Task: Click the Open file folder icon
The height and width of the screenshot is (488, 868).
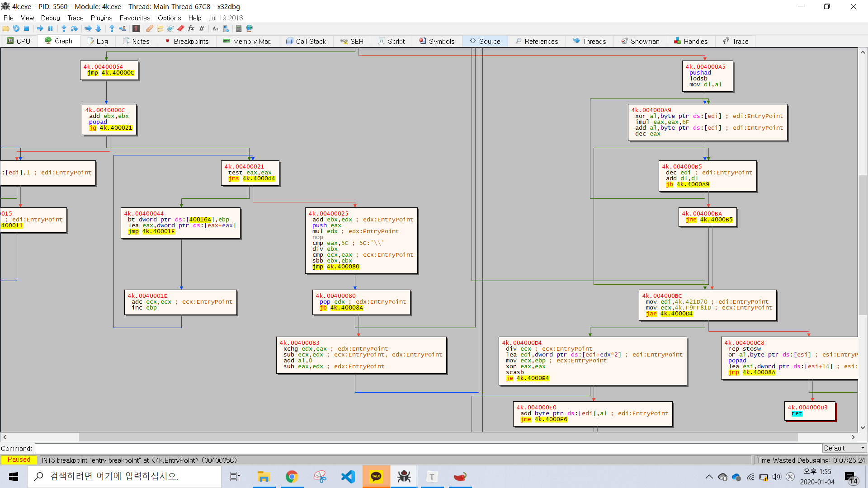Action: [6, 28]
